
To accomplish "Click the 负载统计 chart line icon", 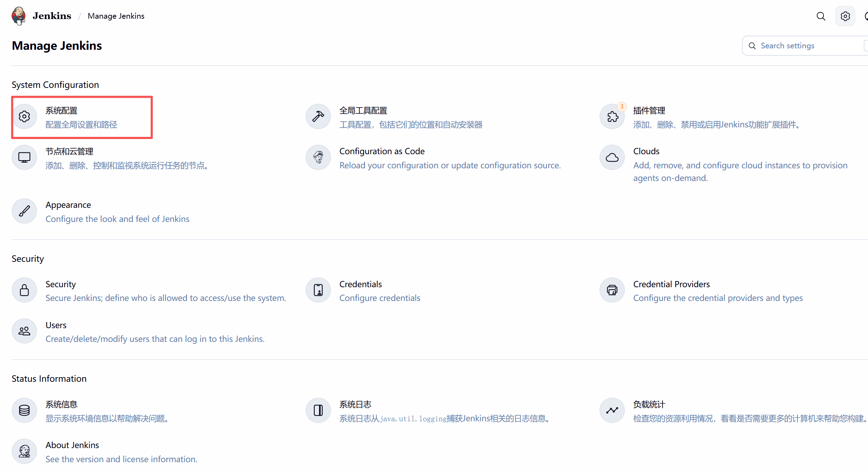I will (612, 410).
